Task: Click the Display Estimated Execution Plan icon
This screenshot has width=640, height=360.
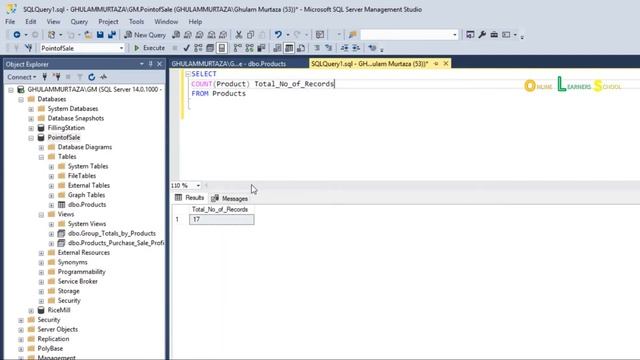Action: (x=198, y=48)
